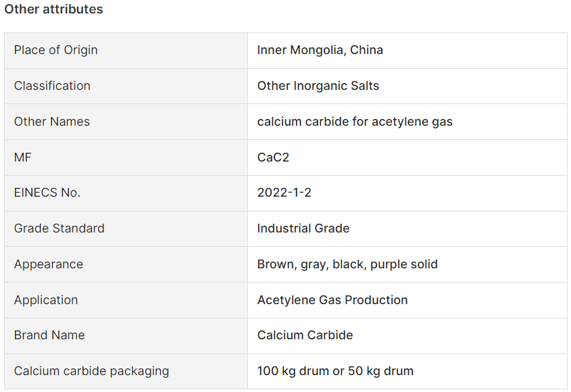
Task: Click the 'Other attributes' heading
Action: pyautogui.click(x=53, y=9)
